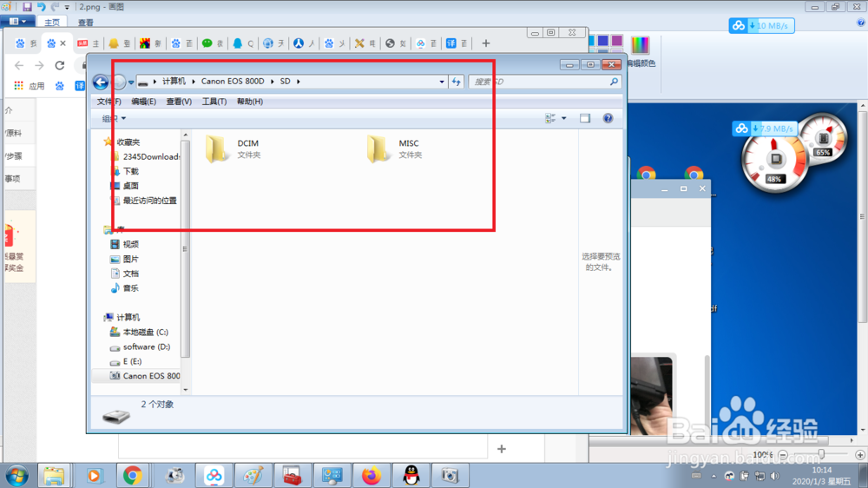Open Baidu Netdisk icon in taskbar
The image size is (868, 488).
pos(214,476)
